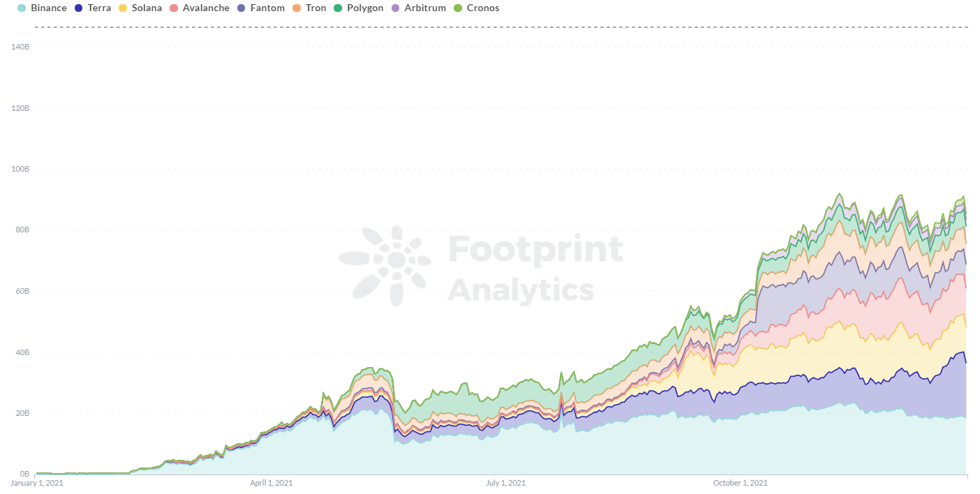The image size is (980, 494).
Task: Click the Solana legend color dot
Action: pos(123,8)
